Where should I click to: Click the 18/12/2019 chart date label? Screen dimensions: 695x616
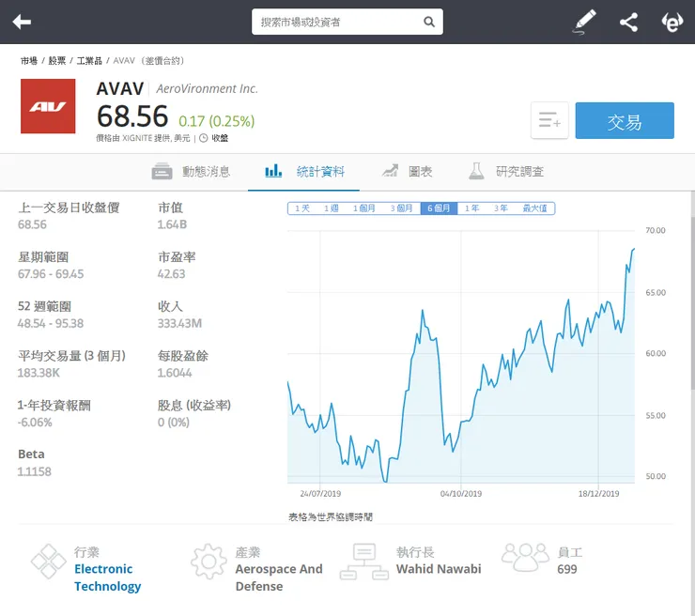[599, 494]
